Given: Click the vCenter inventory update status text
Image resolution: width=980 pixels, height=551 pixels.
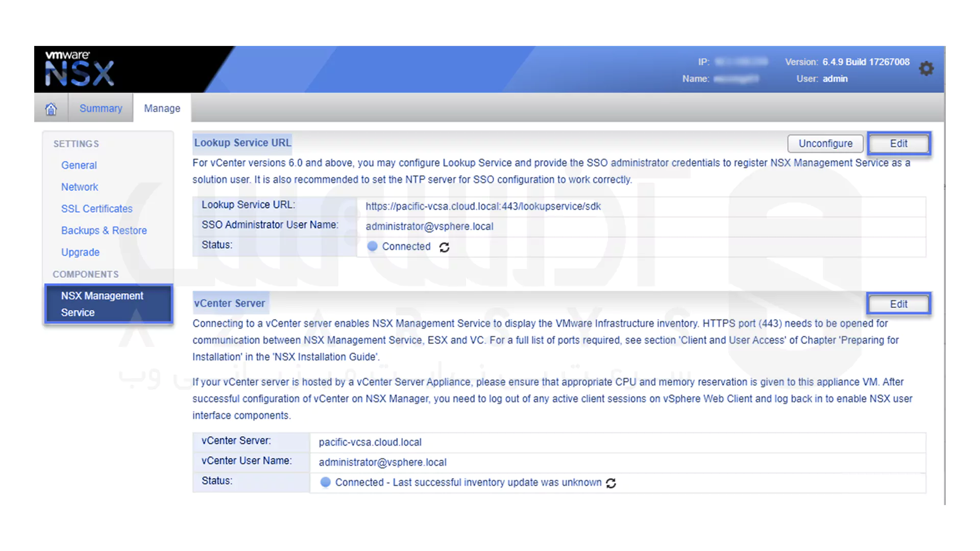Looking at the screenshot, I should coord(468,483).
